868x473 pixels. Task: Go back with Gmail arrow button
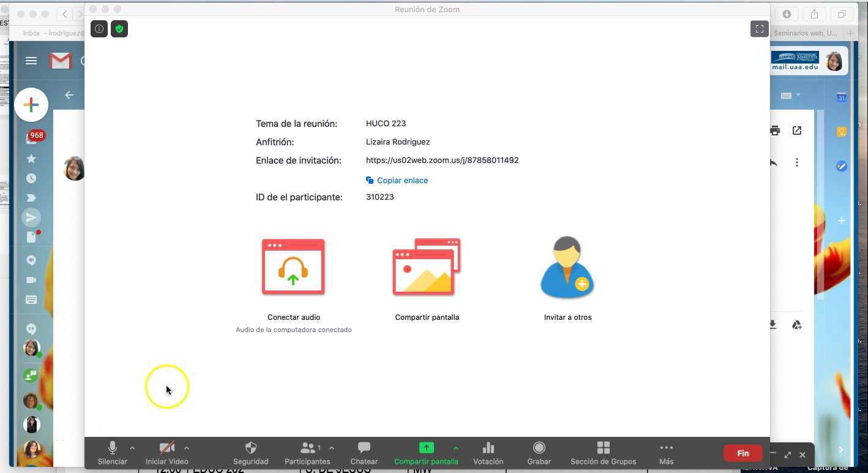[69, 95]
